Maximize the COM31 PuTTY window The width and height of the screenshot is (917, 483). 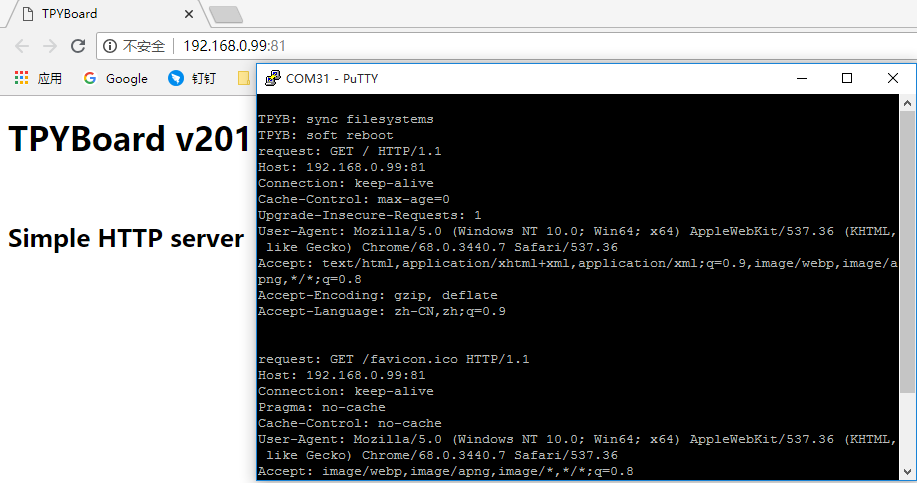tap(847, 78)
